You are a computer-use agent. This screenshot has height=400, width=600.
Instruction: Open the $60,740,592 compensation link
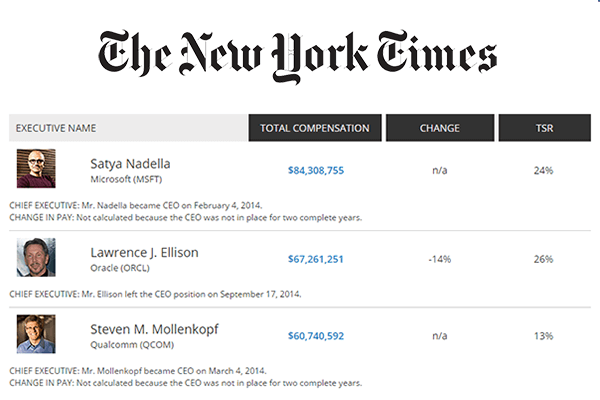(316, 336)
